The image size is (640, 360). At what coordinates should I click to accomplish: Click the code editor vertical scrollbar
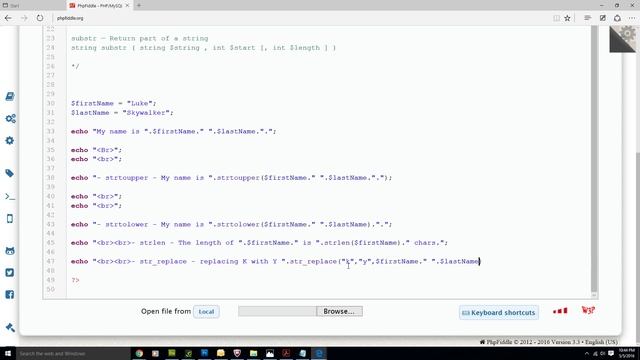[594, 161]
